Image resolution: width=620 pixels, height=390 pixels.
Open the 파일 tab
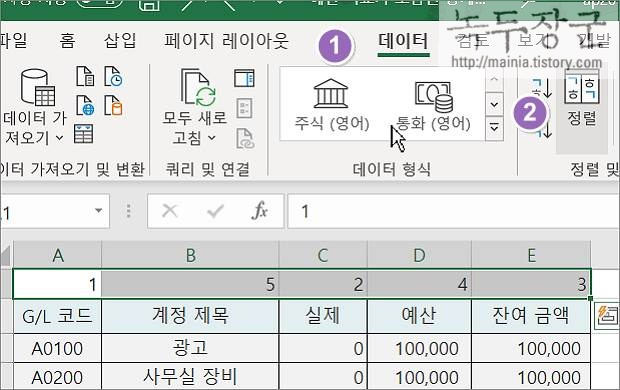click(x=13, y=40)
